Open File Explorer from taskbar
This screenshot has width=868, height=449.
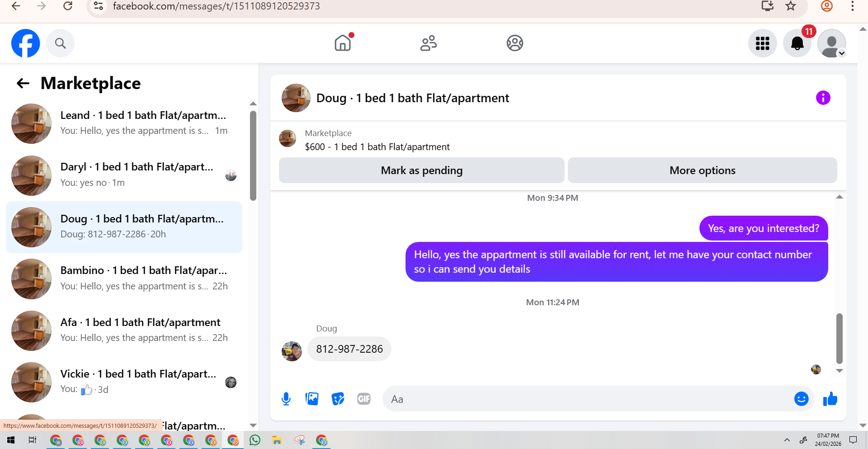click(x=277, y=440)
